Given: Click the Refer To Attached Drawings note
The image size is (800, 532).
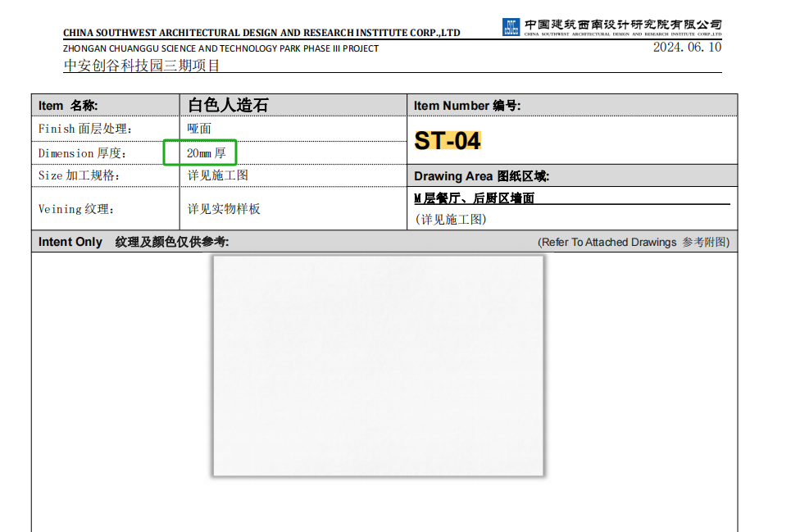Looking at the screenshot, I should point(633,242).
